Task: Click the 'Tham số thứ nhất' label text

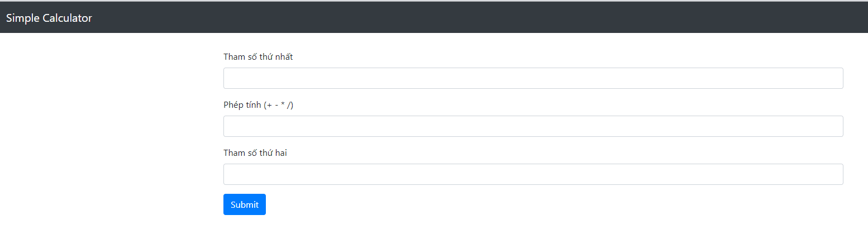Action: (x=258, y=57)
